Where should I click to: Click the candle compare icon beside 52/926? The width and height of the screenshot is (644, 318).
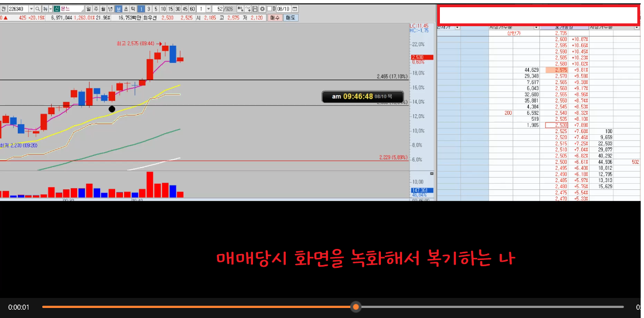point(240,9)
